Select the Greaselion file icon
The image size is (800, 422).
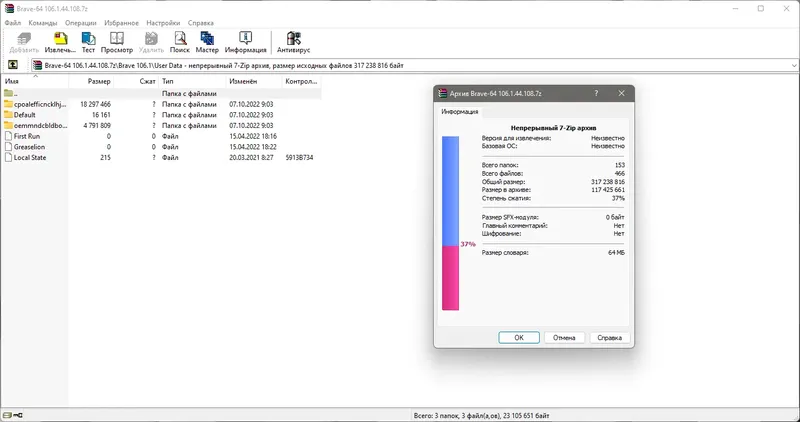tap(8, 147)
